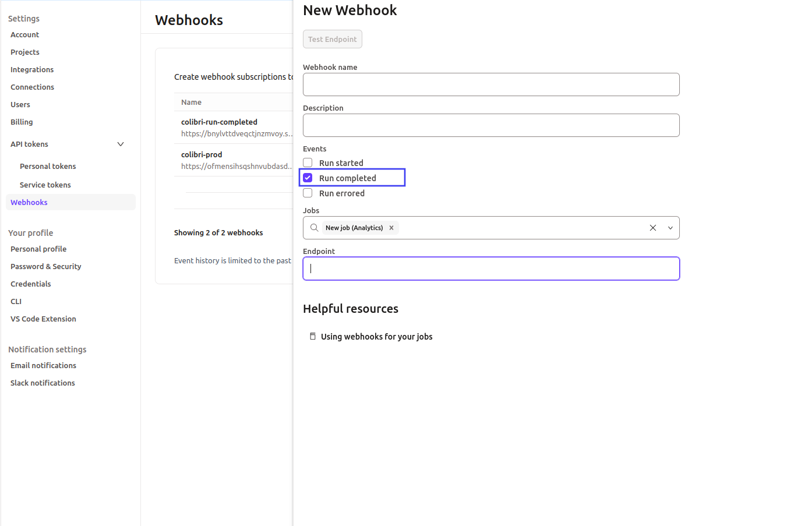812x526 pixels.
Task: Open the VS Code Extension settings
Action: pos(43,319)
